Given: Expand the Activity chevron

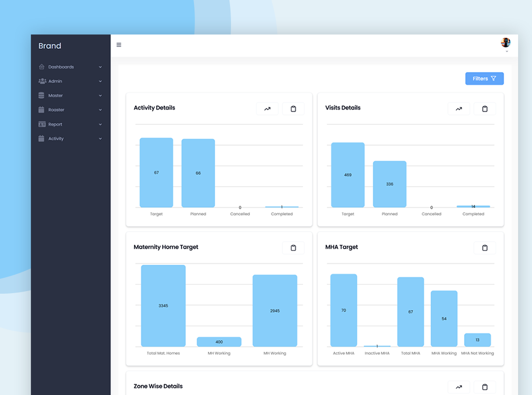Looking at the screenshot, I should click(100, 139).
